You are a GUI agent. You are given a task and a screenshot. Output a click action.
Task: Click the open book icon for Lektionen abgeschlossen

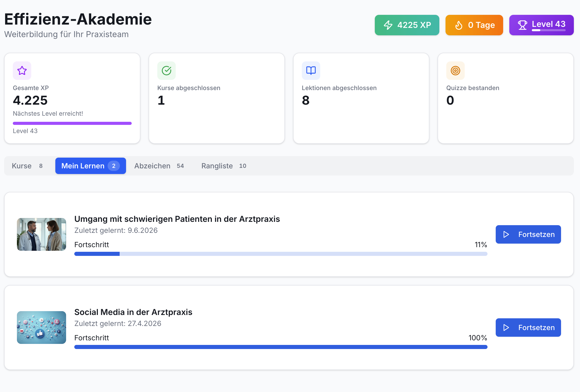pyautogui.click(x=311, y=71)
